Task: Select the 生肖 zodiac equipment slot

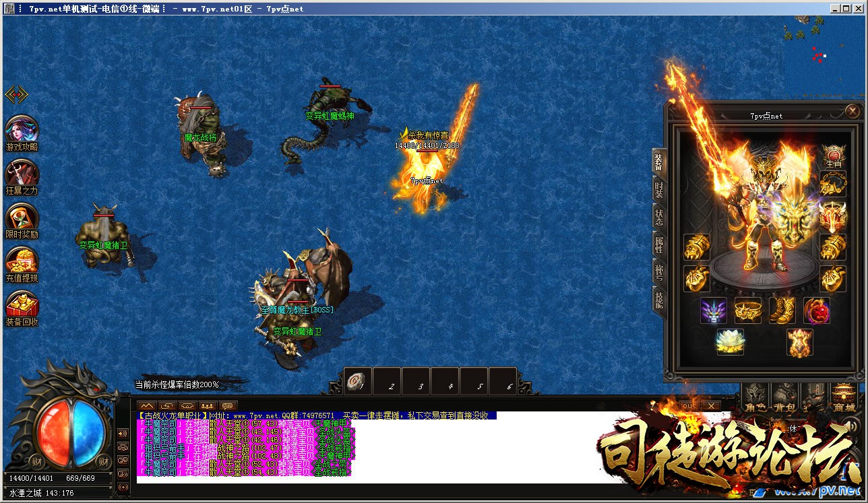Action: [834, 156]
